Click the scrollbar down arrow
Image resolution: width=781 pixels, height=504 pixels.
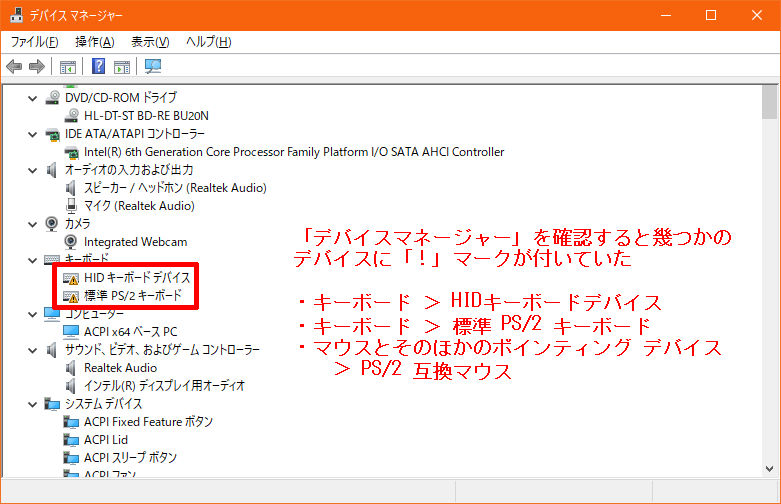pos(770,469)
